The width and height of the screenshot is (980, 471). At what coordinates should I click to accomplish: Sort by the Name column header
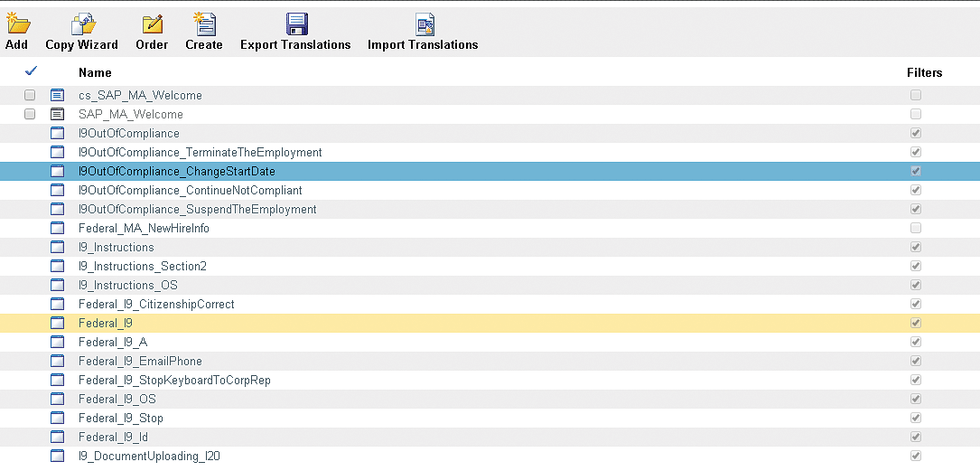pyautogui.click(x=95, y=72)
